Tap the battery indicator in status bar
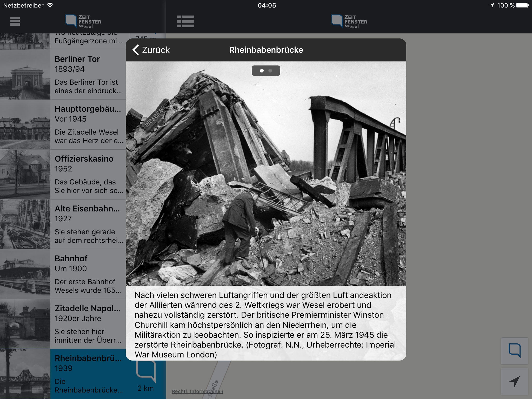The image size is (532, 399). [x=523, y=5]
